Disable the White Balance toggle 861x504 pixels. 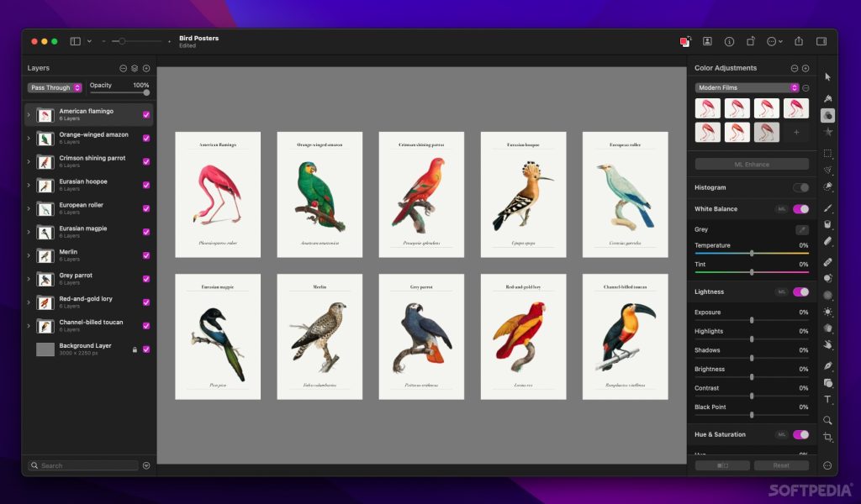pyautogui.click(x=800, y=209)
